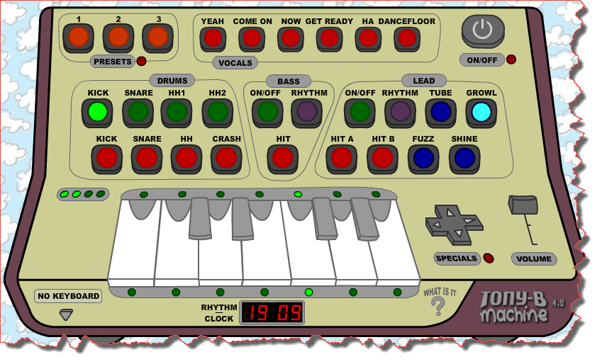Click the specials directional cross pad
602x364 pixels.
[454, 222]
